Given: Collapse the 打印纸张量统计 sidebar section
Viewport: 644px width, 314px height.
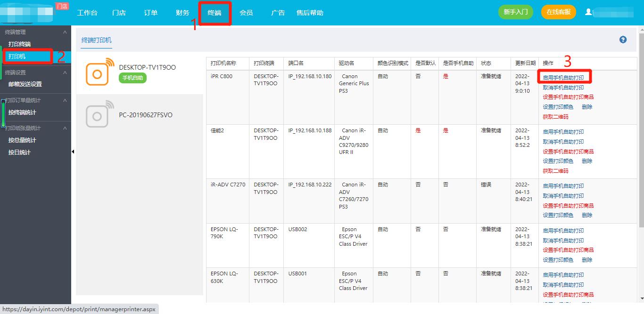Looking at the screenshot, I should click(x=65, y=128).
